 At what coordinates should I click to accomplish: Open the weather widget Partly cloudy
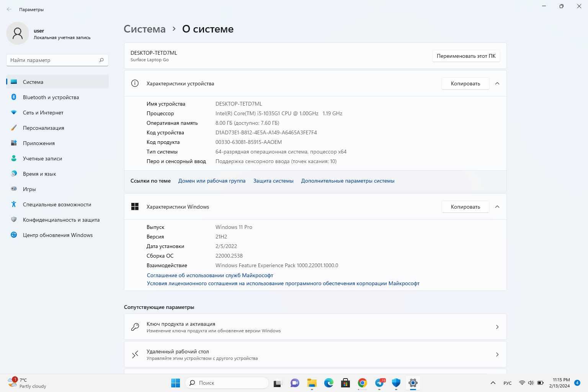27,383
